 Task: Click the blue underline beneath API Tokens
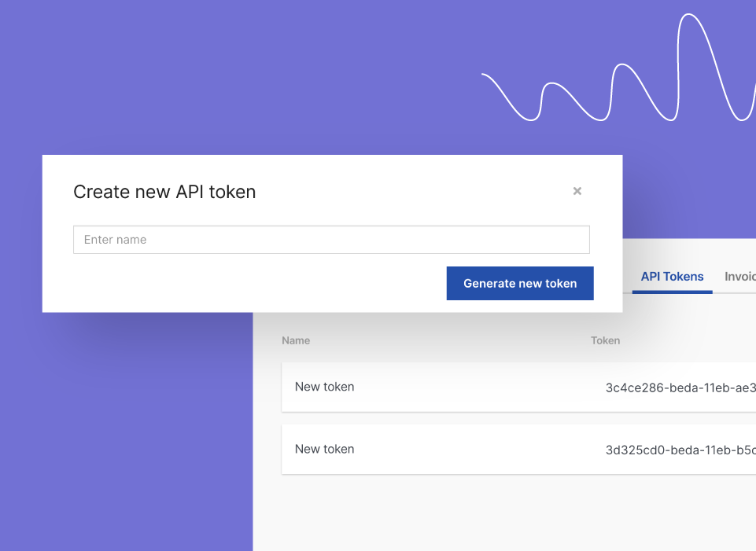coord(672,292)
